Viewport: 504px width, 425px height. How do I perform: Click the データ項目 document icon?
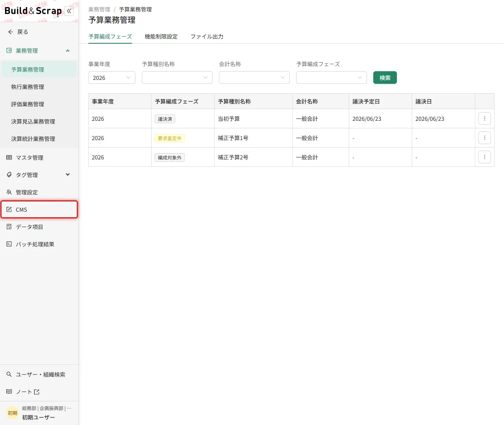9,227
